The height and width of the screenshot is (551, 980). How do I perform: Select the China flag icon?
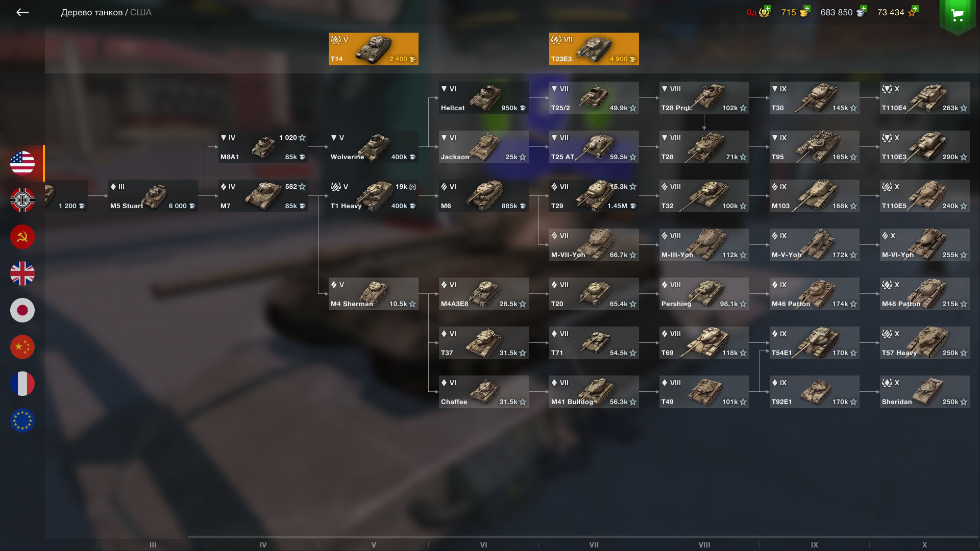click(x=22, y=347)
